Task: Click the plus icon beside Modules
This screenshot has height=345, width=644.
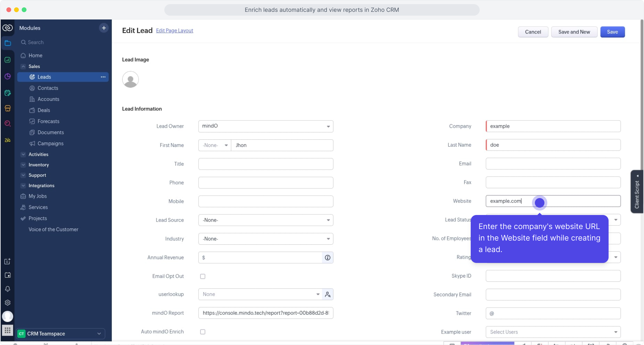Action: (104, 28)
